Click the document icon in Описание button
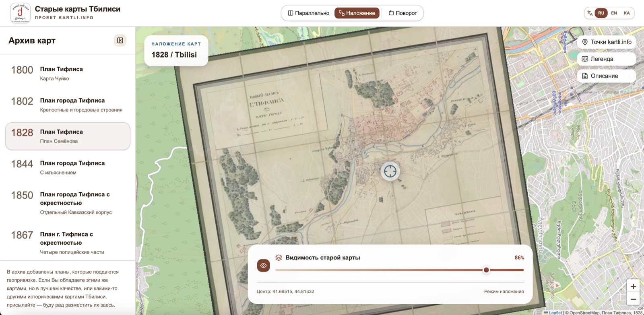This screenshot has width=644, height=315. (x=585, y=76)
